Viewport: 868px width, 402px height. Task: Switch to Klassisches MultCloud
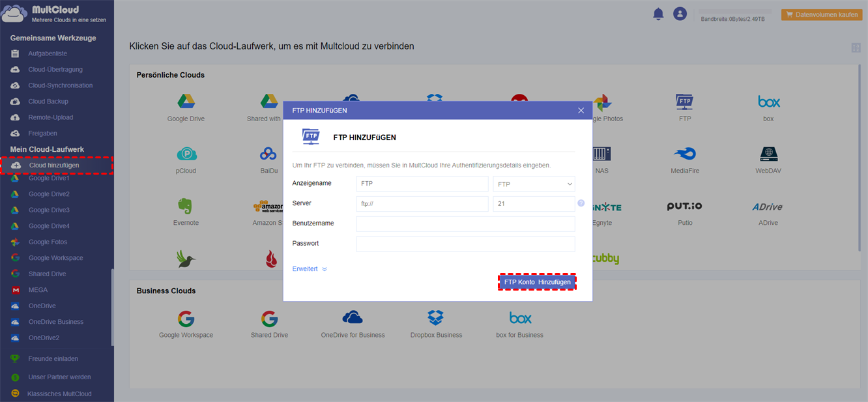(59, 394)
